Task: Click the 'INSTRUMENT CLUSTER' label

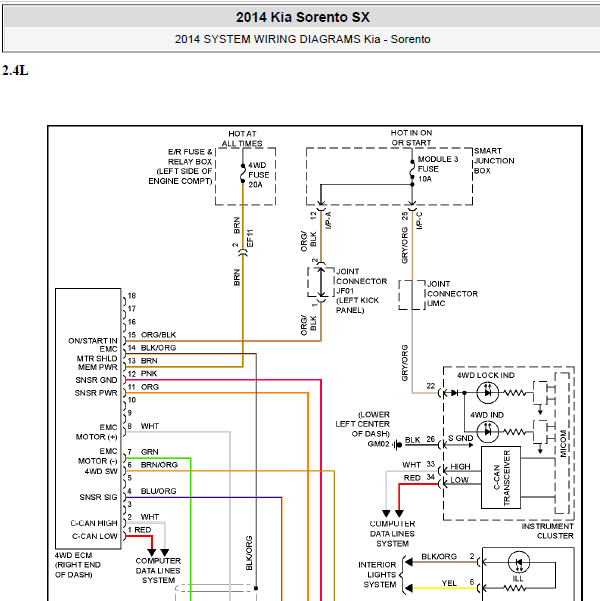Action: [547, 531]
